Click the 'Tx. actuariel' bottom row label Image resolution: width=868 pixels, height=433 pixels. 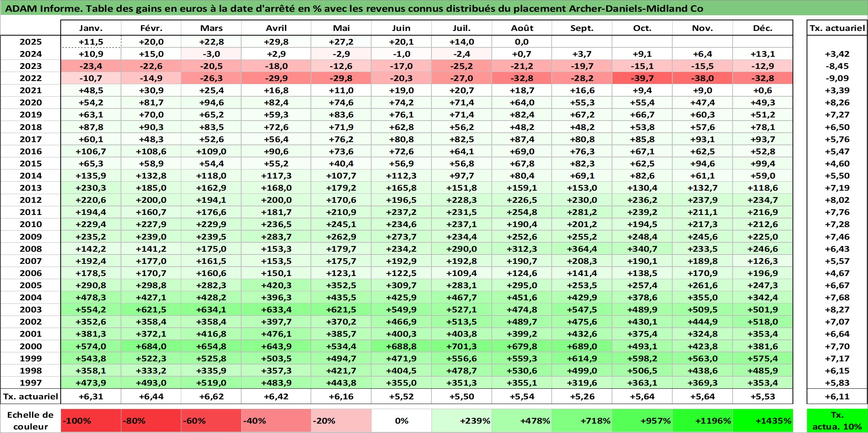pyautogui.click(x=31, y=397)
